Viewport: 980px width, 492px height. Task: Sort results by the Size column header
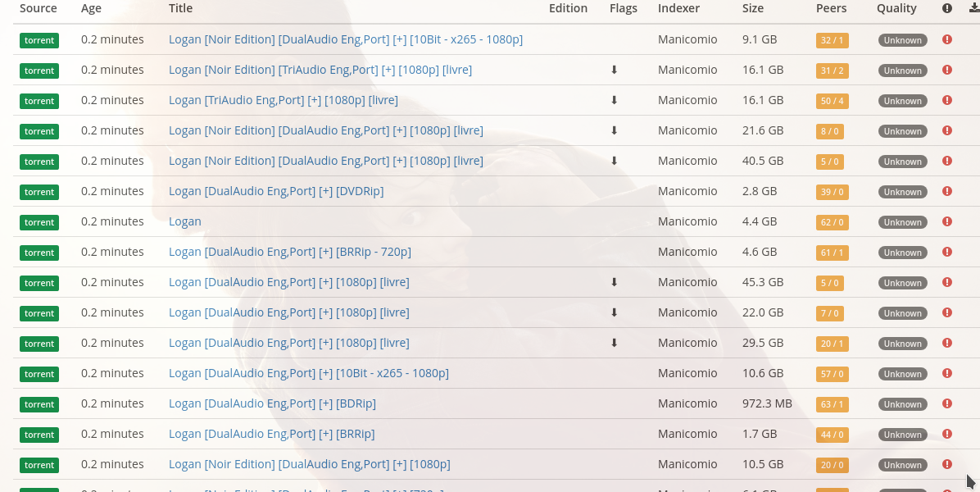(x=752, y=8)
